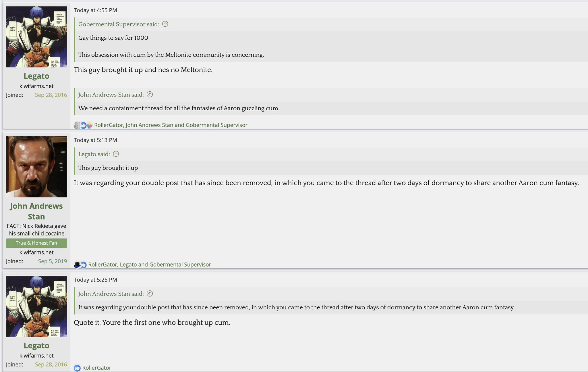
Task: Click the puzzle piece reaction icon
Action: point(90,125)
